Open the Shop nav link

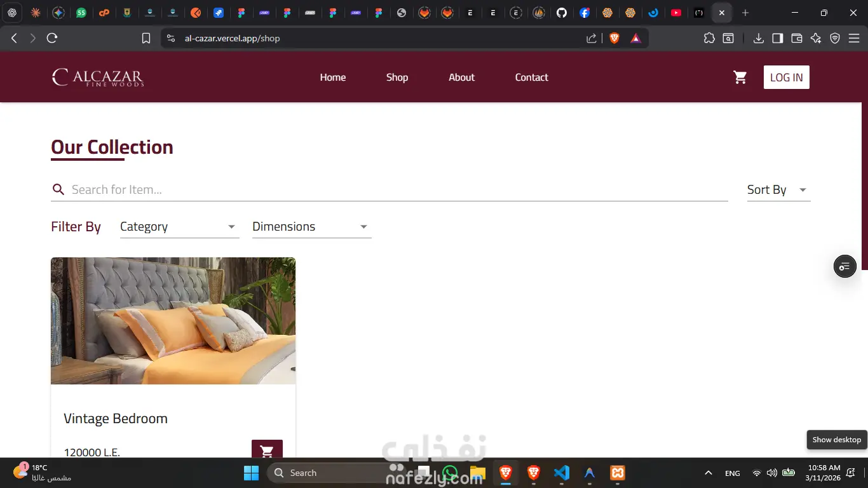tap(397, 78)
